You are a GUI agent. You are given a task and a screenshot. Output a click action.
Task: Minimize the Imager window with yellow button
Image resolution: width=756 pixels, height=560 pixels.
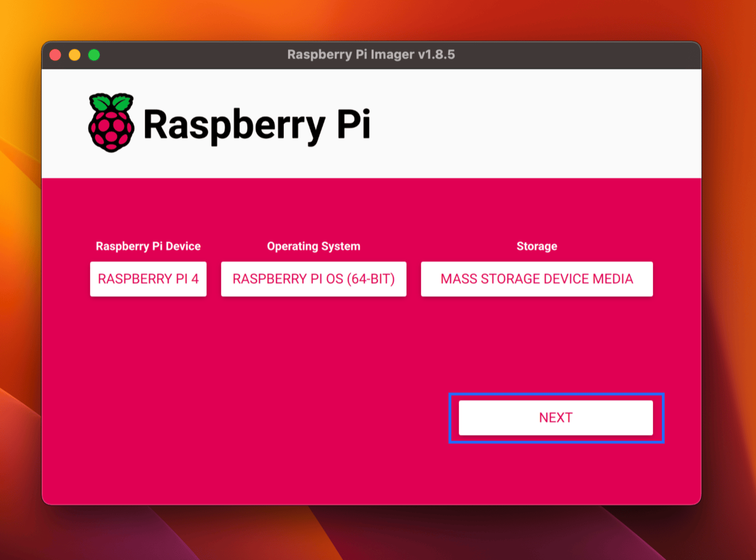pyautogui.click(x=75, y=55)
